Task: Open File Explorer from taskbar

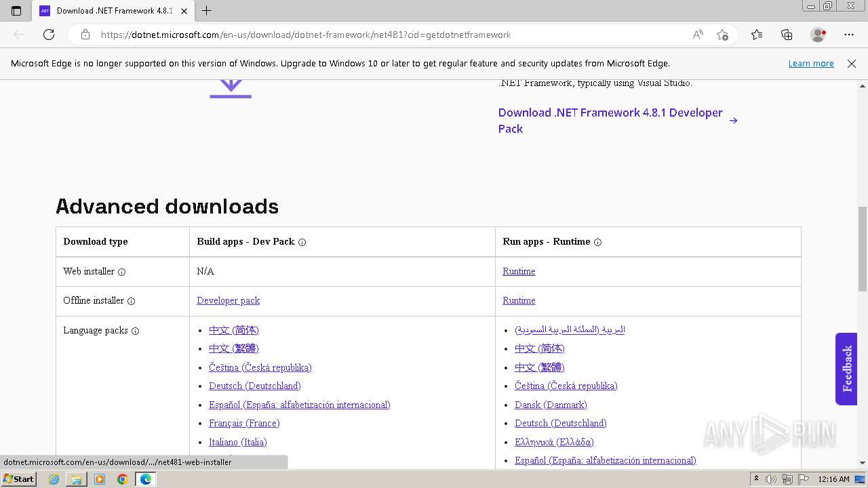Action: (x=77, y=479)
